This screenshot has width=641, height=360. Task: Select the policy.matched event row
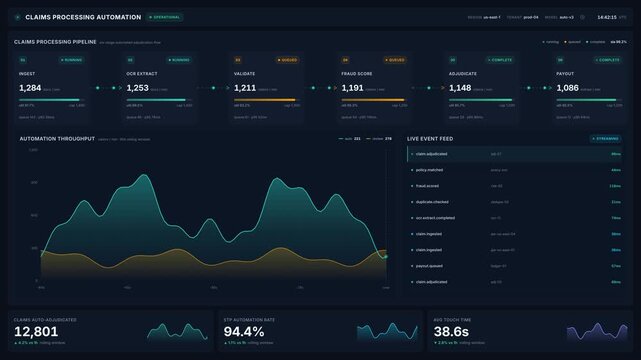click(514, 170)
